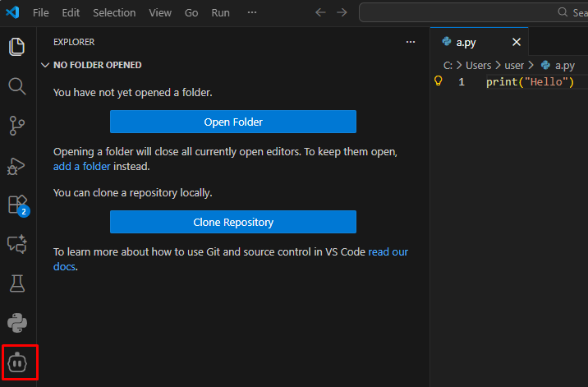Open the Testing flask icon
588x387 pixels.
[17, 283]
